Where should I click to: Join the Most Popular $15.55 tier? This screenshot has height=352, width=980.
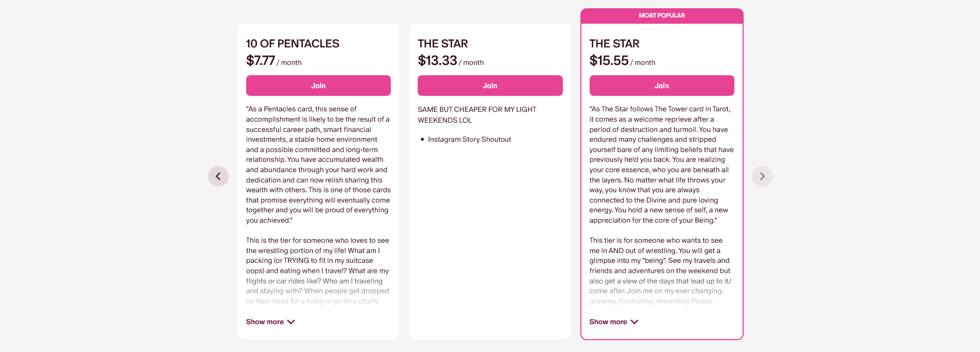pos(661,86)
